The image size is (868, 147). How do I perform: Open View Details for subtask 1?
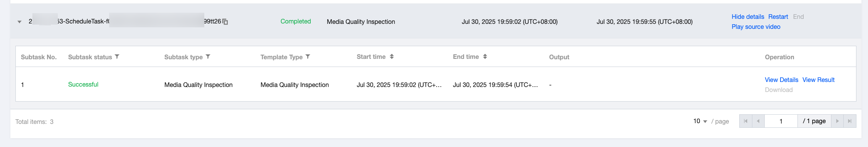(x=781, y=80)
